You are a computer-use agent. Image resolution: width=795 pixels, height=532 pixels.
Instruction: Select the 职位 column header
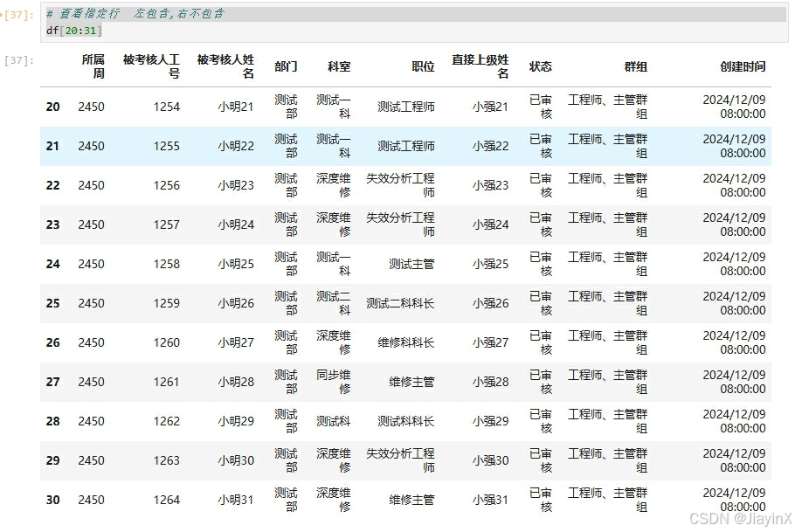(x=423, y=66)
